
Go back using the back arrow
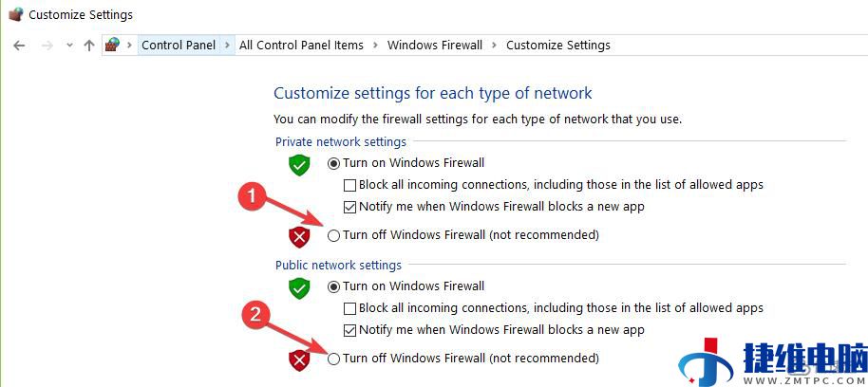click(19, 46)
